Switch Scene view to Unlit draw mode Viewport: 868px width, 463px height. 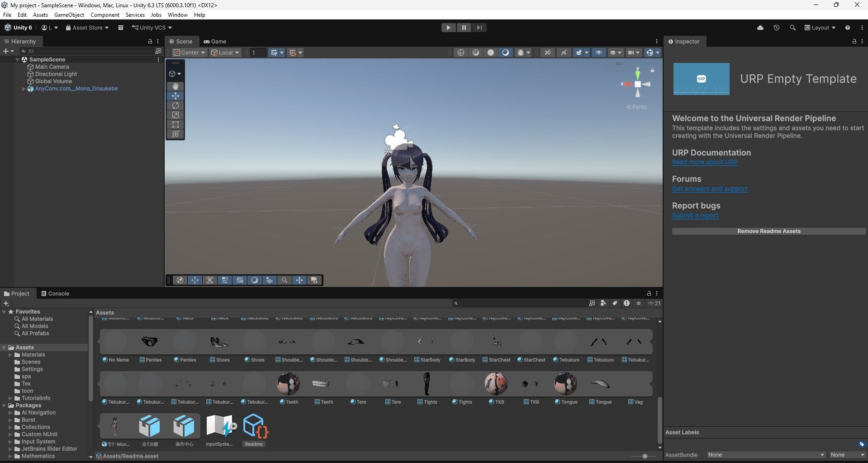(491, 53)
